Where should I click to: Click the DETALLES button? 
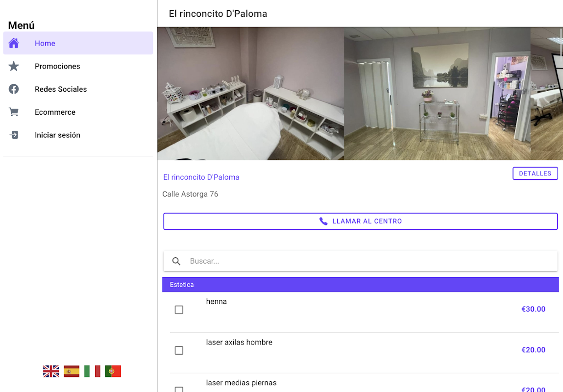[x=535, y=173]
